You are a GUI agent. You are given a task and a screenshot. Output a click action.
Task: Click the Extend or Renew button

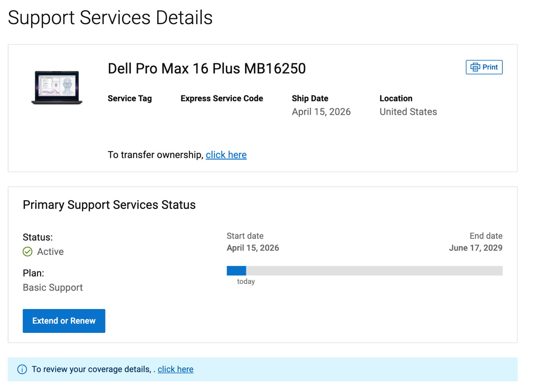click(64, 321)
